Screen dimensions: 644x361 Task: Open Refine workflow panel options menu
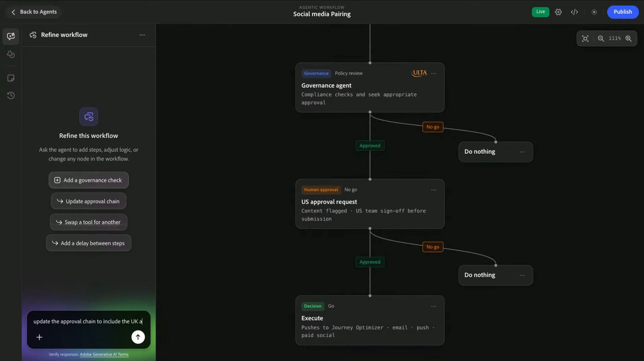142,35
